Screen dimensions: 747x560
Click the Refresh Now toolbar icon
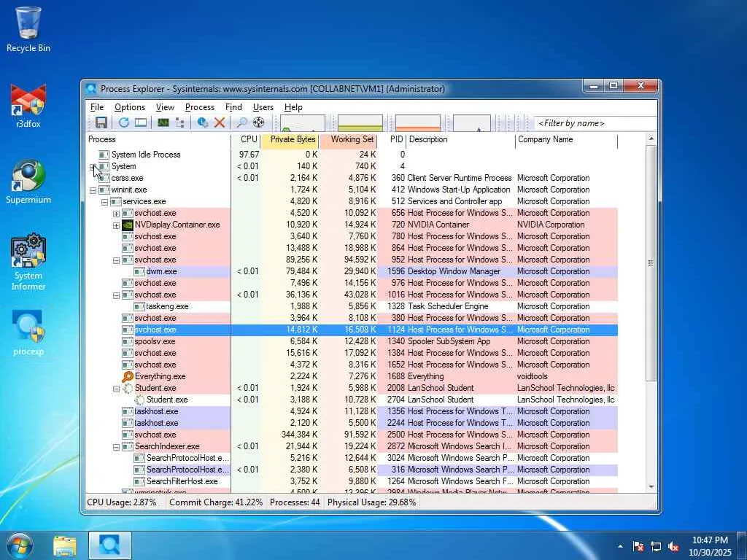(x=124, y=122)
